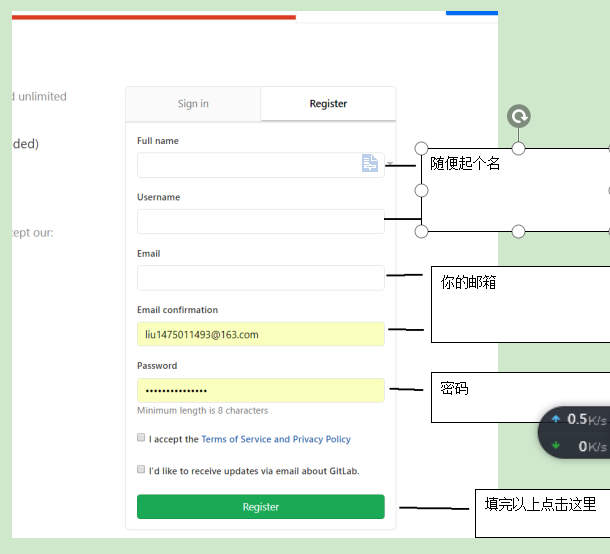Click upload speed 0.5K/s indicator
The width and height of the screenshot is (610, 554).
[x=579, y=419]
